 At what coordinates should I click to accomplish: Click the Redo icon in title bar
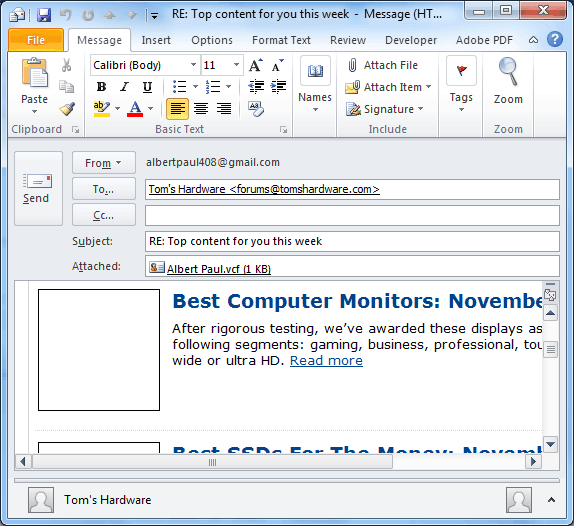click(88, 15)
